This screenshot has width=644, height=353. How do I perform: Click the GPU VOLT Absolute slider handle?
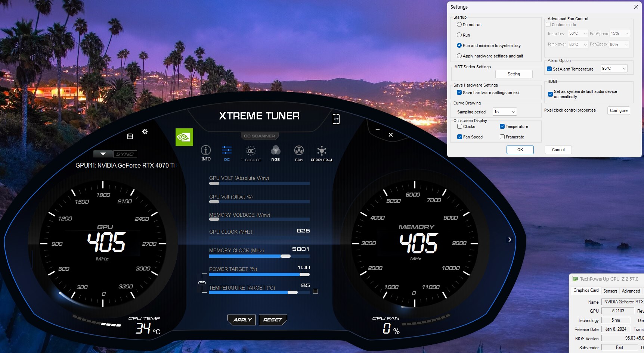(x=214, y=183)
